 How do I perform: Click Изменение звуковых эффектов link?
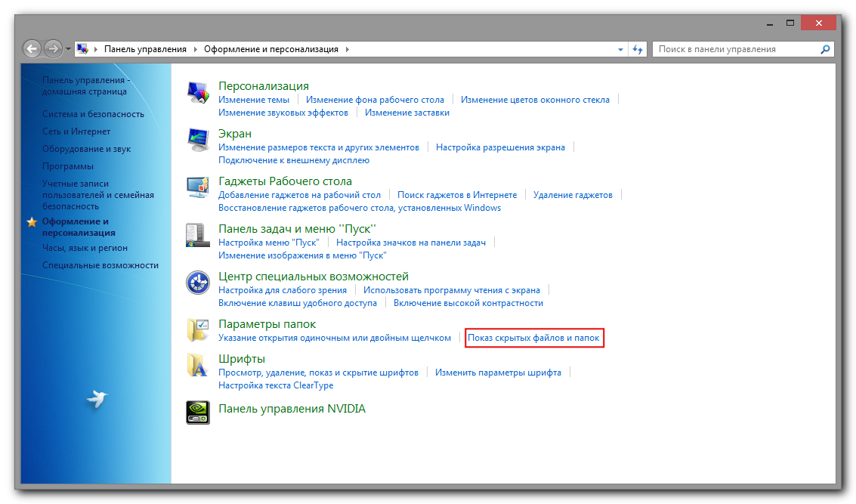tap(283, 113)
